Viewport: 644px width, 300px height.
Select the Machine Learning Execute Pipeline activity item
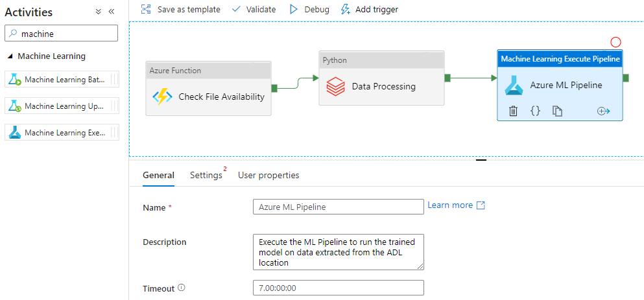(62, 133)
